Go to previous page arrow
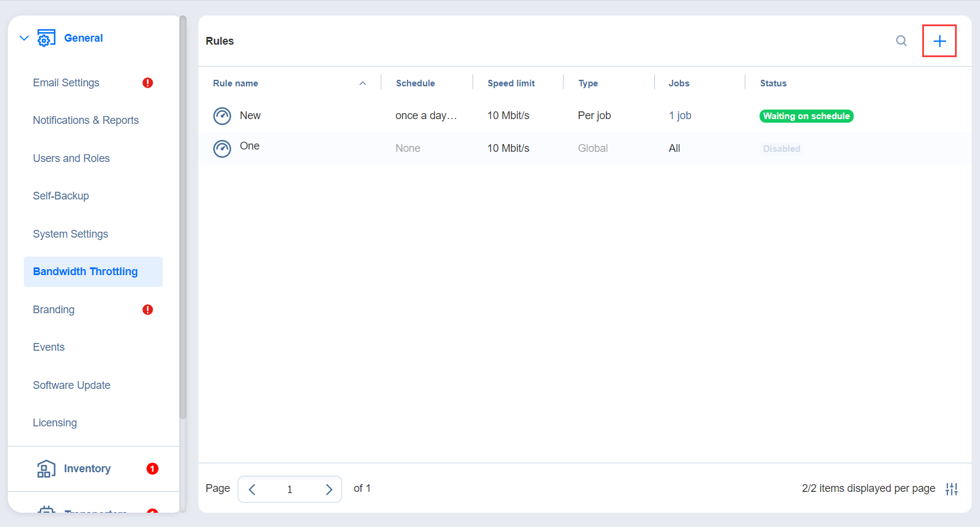Screen dimensions: 980x527 pyautogui.click(x=252, y=489)
